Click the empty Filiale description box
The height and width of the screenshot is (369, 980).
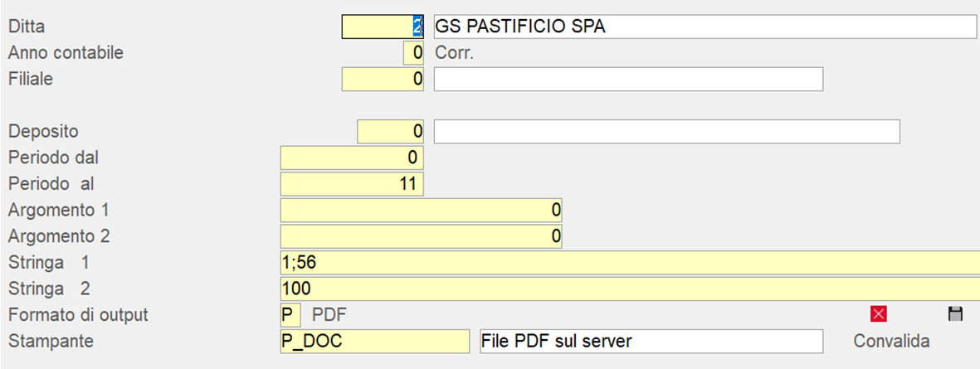pos(628,79)
